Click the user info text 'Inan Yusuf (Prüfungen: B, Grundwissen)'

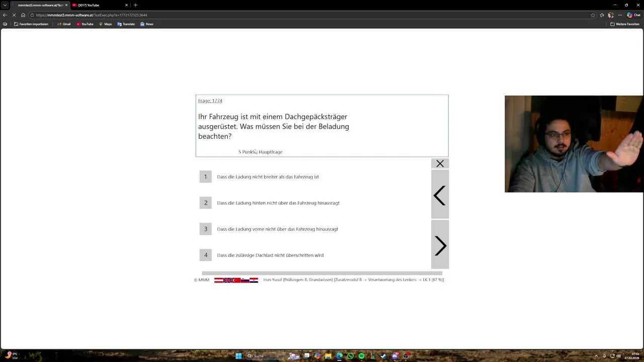coord(298,280)
